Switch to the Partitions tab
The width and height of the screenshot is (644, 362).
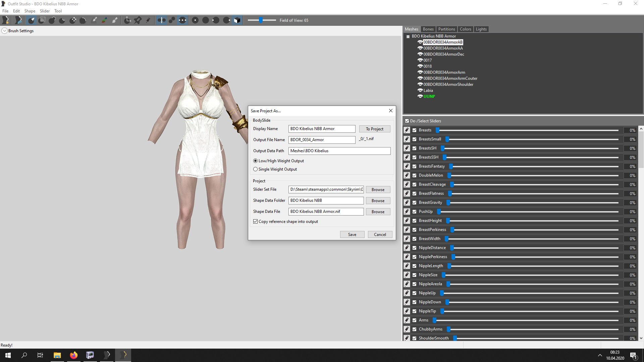coord(446,29)
